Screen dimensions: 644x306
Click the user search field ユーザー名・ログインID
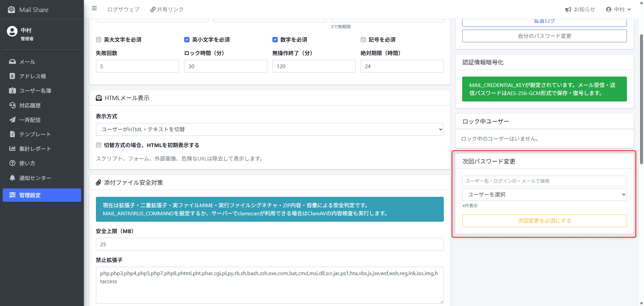tap(544, 181)
